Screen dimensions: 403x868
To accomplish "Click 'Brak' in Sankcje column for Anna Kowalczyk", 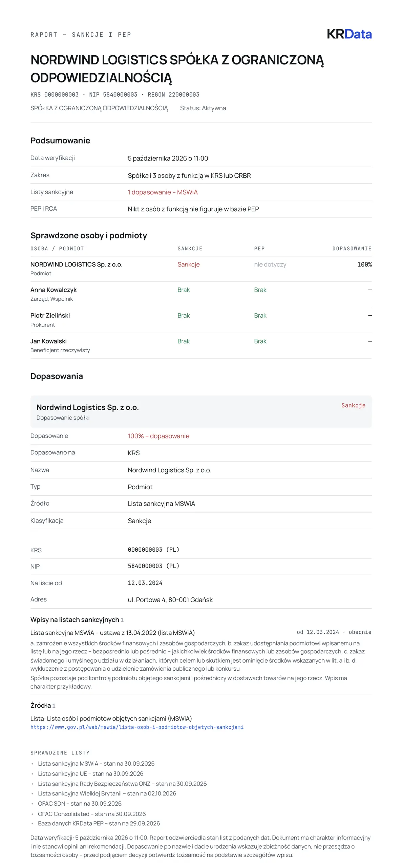I will point(184,290).
